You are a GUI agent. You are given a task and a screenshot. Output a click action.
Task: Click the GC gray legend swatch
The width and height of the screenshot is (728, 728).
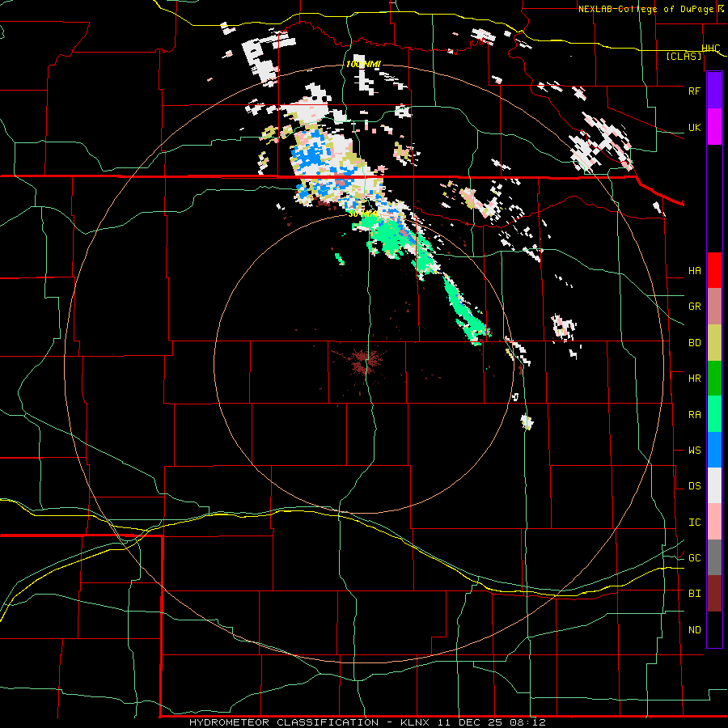714,557
